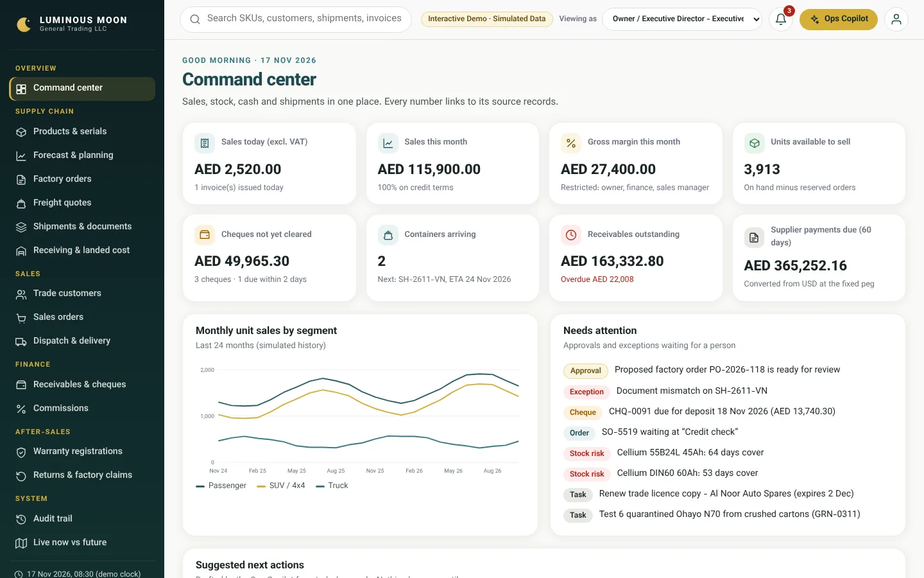This screenshot has height=578, width=924.
Task: Open the Commissions page
Action: pyautogui.click(x=82, y=408)
